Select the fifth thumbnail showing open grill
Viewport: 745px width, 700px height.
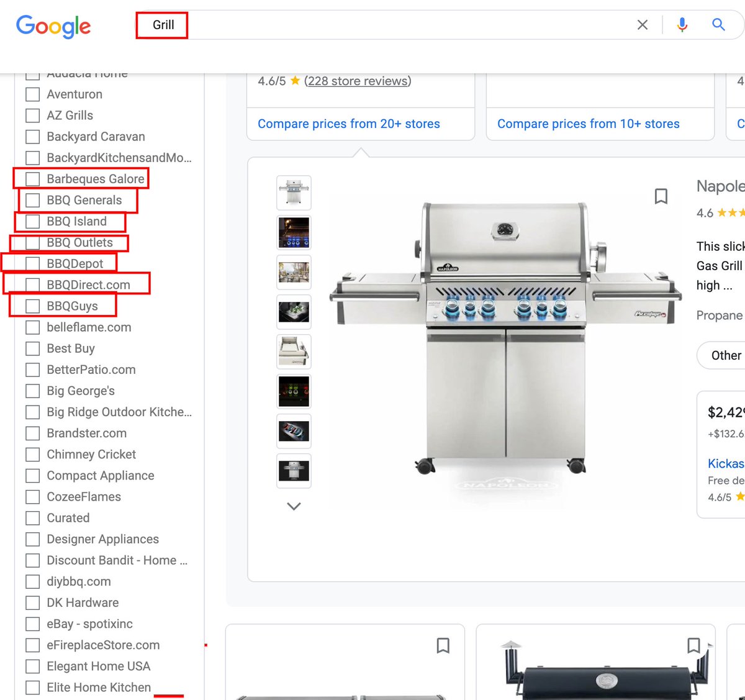tap(294, 352)
